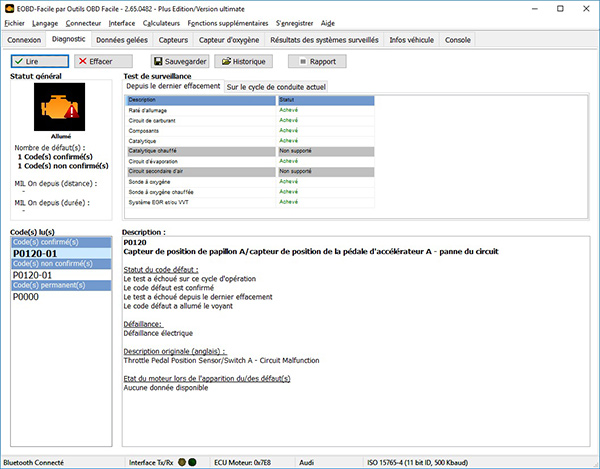The height and width of the screenshot is (469, 600).
Task: Select the Circuit secondaire d'air row
Action: pos(250,171)
